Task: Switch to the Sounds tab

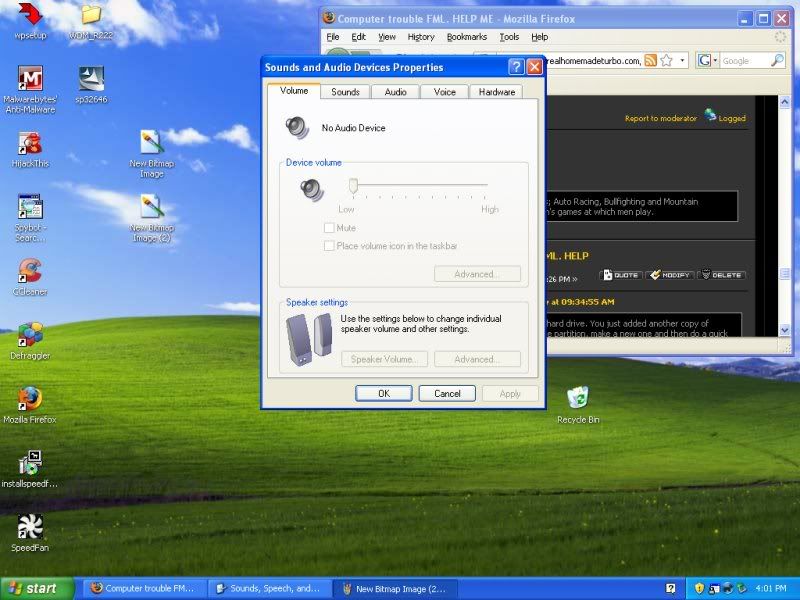Action: (345, 92)
